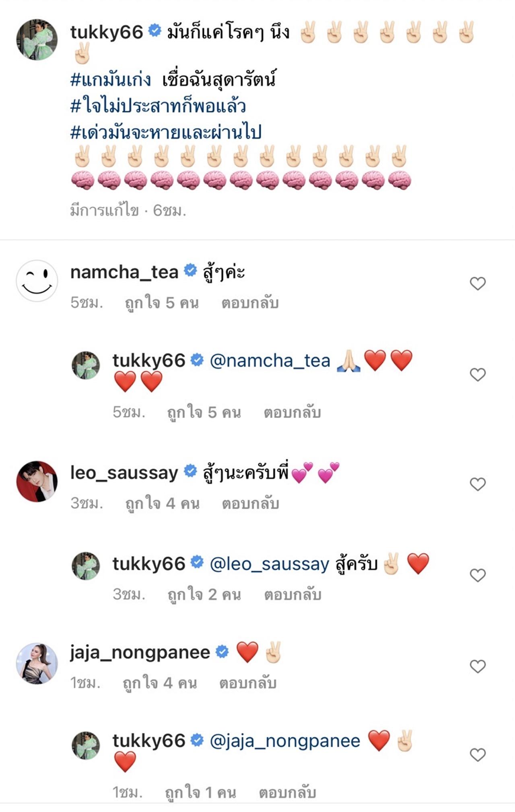The width and height of the screenshot is (515, 812).
Task: Open namcha_tea smiley avatar
Action: click(37, 281)
